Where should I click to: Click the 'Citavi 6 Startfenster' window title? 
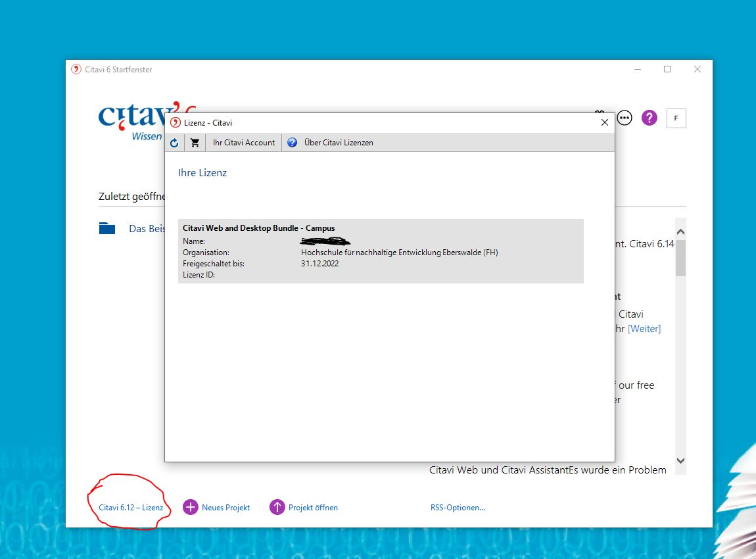pyautogui.click(x=118, y=70)
